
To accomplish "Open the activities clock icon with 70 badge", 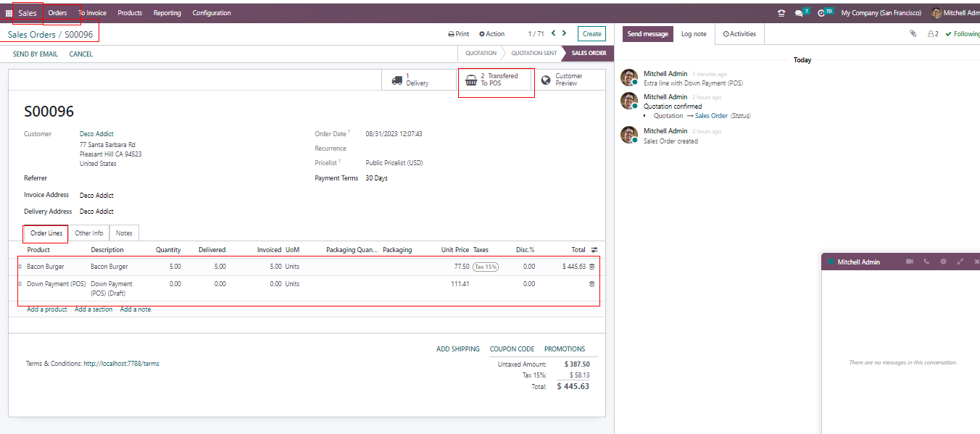I will [x=822, y=13].
